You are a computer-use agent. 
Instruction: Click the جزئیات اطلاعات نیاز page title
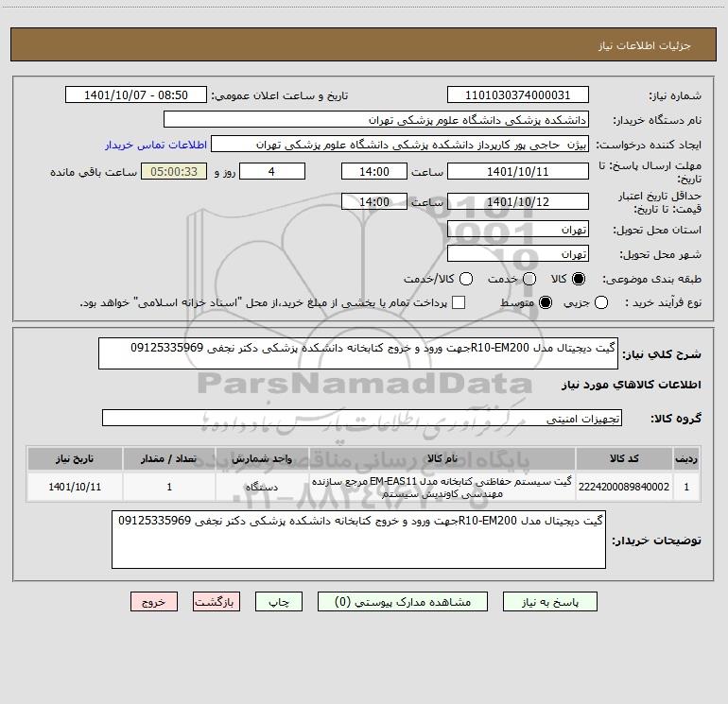click(644, 45)
